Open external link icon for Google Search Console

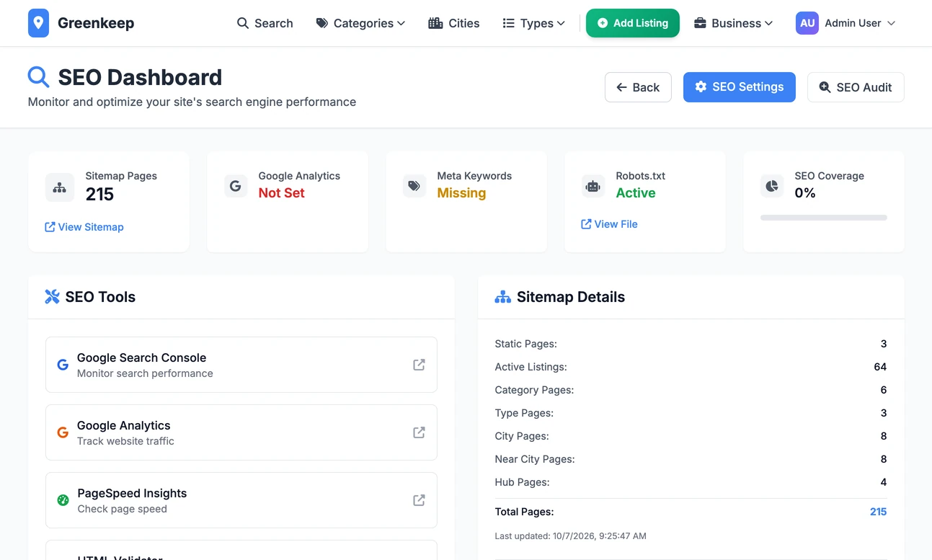coord(419,365)
